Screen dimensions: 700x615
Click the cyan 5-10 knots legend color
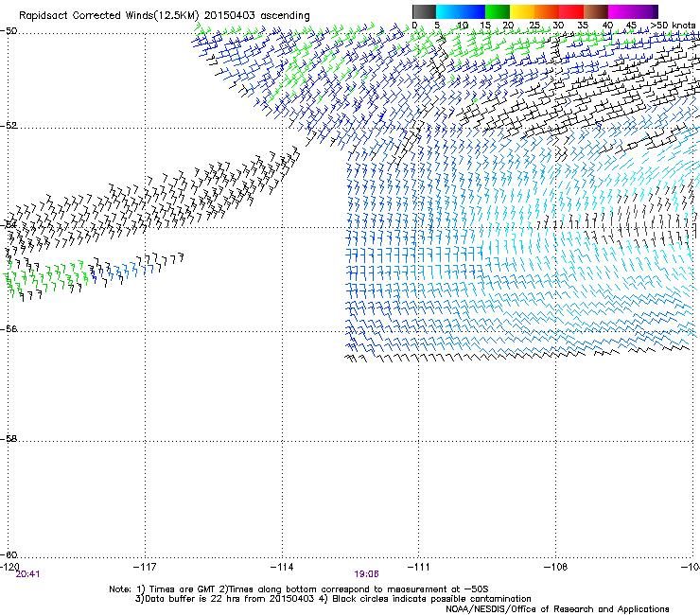(448, 11)
